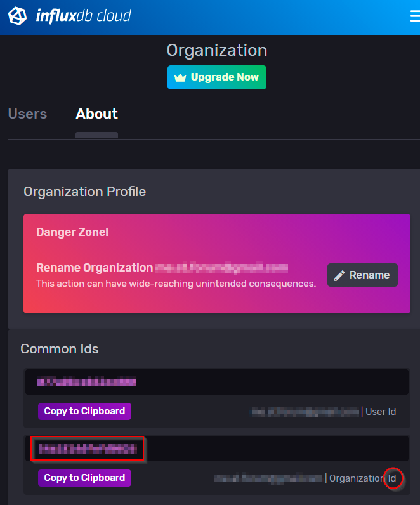Click the User Id value field
Screen dimensions: 420x505
click(217, 382)
